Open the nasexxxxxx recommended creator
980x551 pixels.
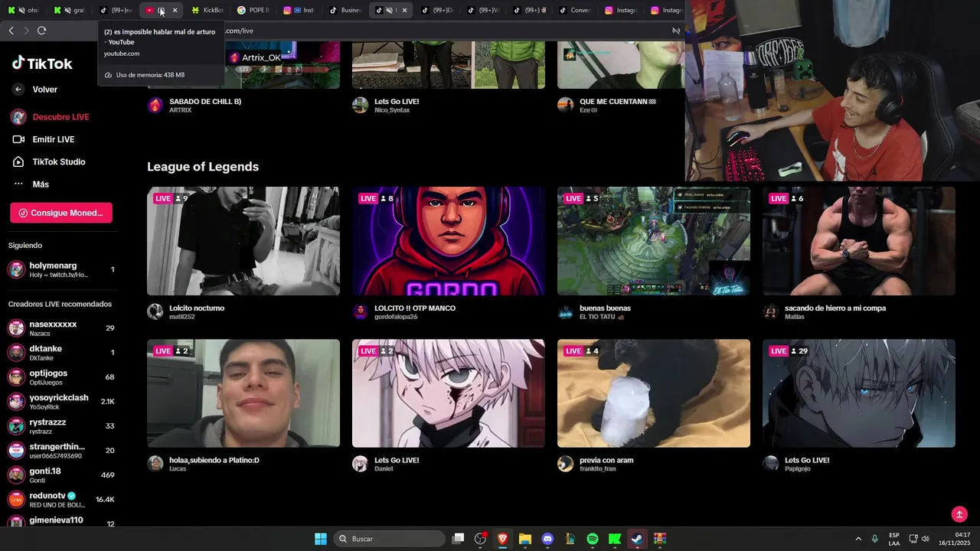click(61, 328)
